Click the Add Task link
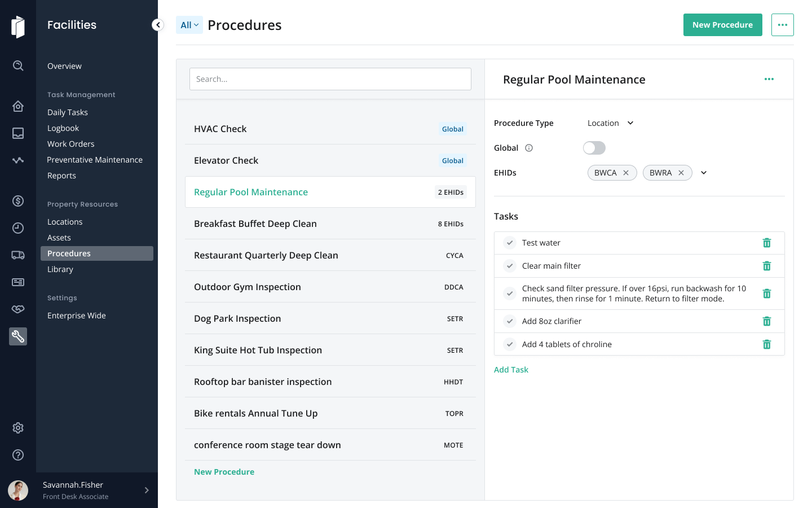This screenshot has width=812, height=508. (511, 370)
